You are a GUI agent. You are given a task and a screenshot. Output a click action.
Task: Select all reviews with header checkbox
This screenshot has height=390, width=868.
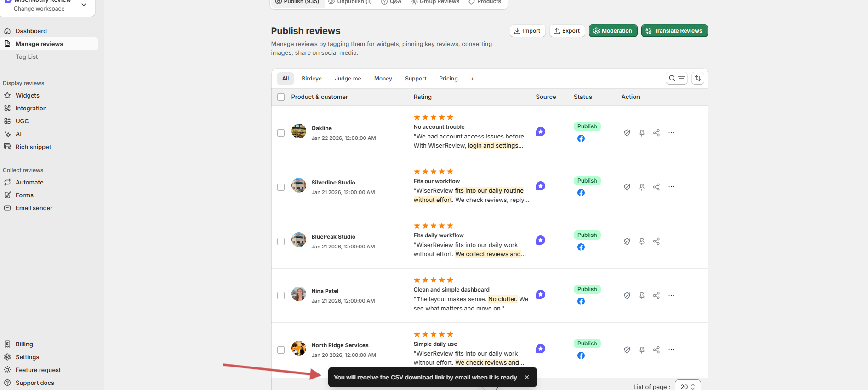(x=281, y=97)
